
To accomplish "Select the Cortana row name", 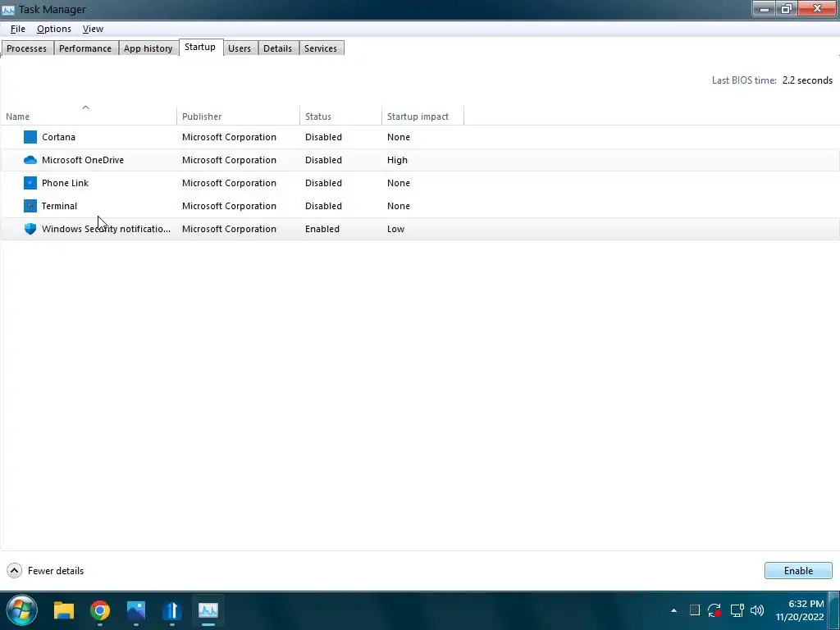I will coord(58,137).
